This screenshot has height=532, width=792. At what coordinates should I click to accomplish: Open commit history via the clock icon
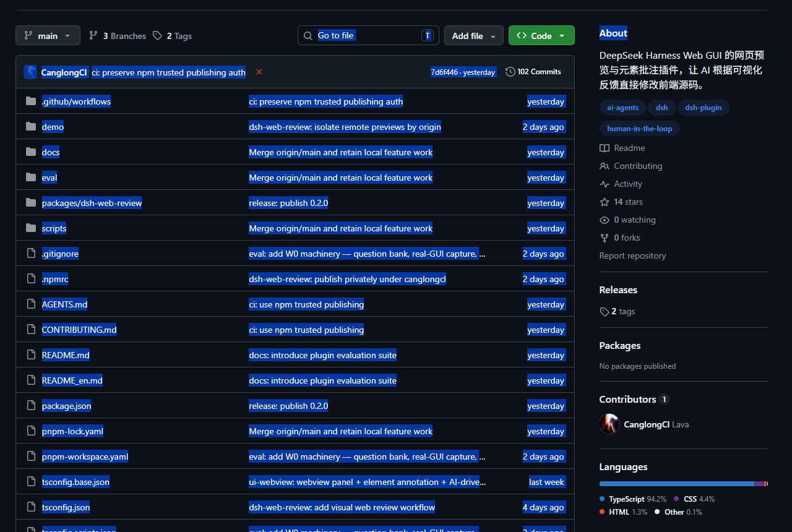(510, 72)
